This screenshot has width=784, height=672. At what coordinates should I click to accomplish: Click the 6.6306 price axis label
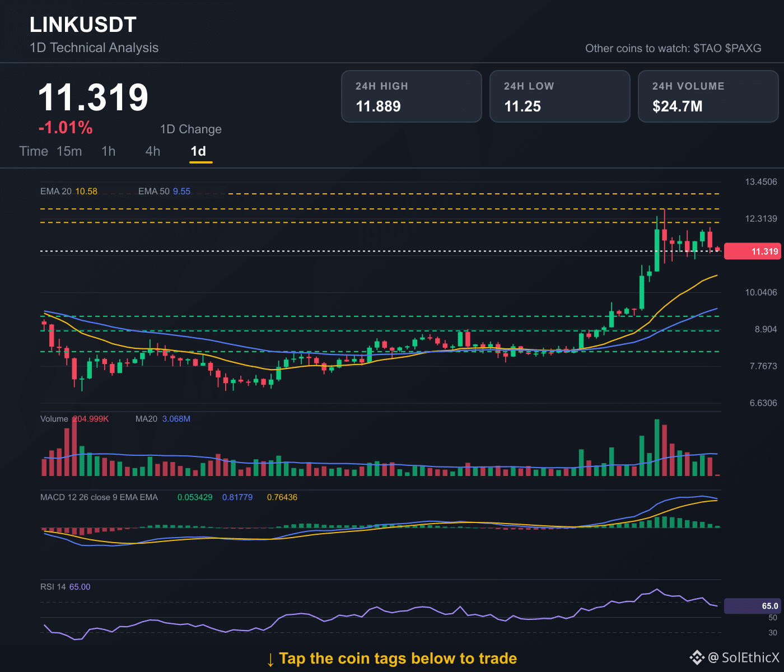(763, 403)
